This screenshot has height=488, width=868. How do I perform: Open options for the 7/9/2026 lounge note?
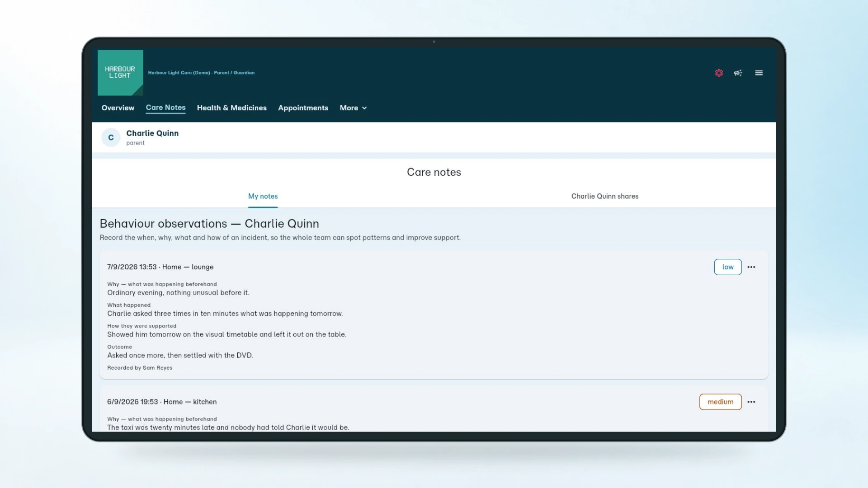[x=751, y=267]
